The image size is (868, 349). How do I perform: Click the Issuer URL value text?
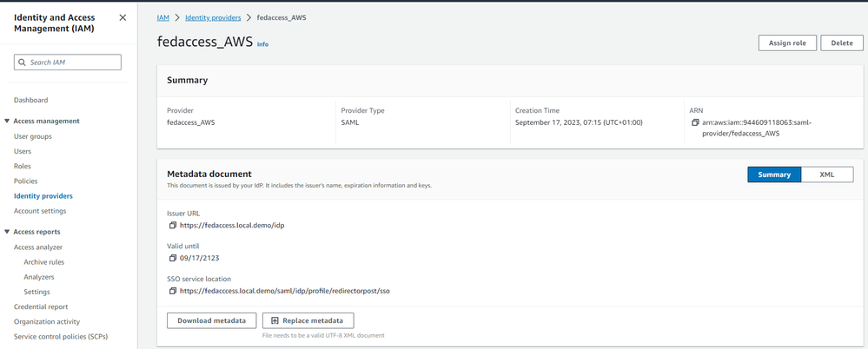click(x=232, y=225)
